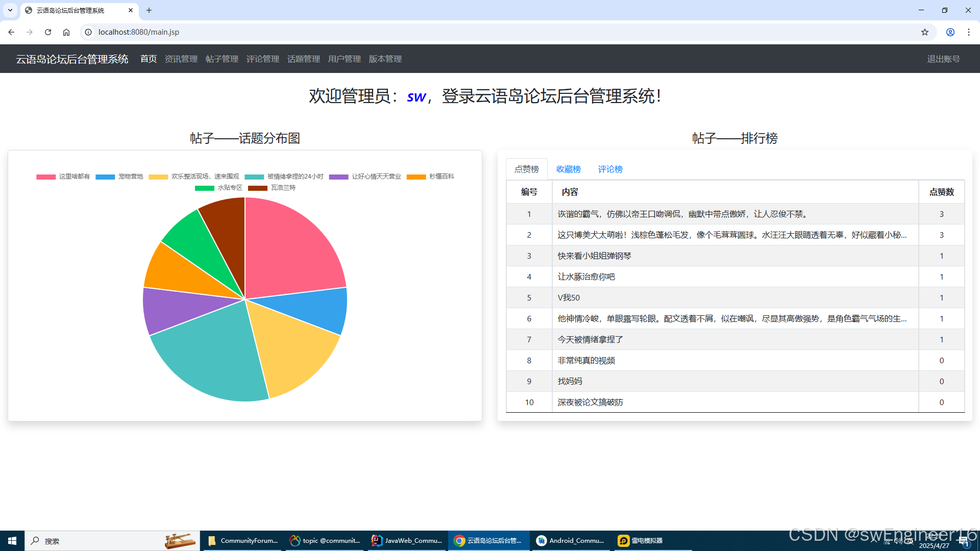This screenshot has height=551, width=980.
Task: Reload the page with the refresh icon
Action: click(48, 32)
